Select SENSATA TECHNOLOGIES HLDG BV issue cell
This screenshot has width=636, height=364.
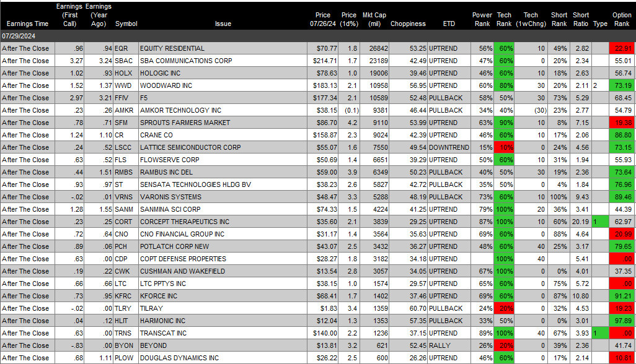(223, 184)
